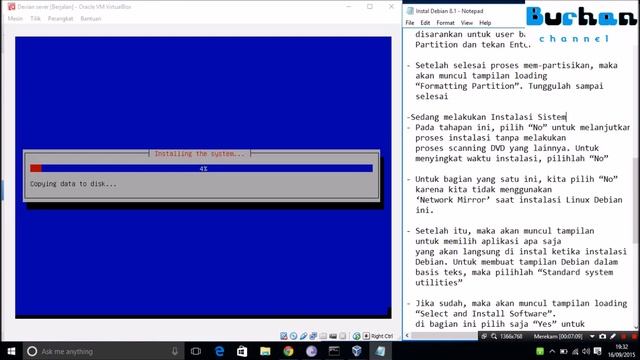Show hidden system tray icons chevron
The image size is (640, 360).
552,351
